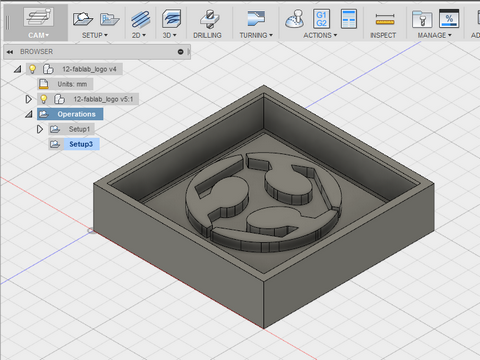Click the Simulate icon in ACTIONS
The image size is (480, 360).
click(295, 19)
